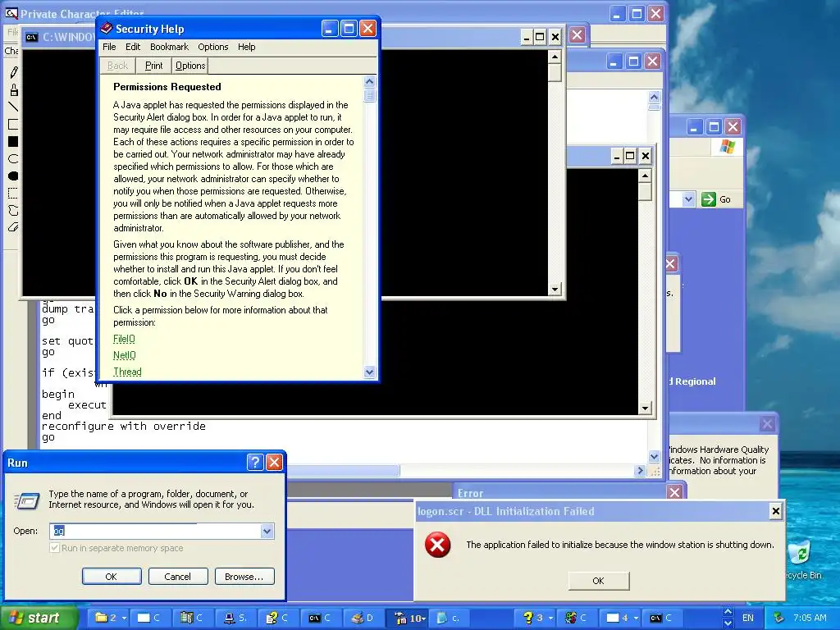
Task: Click OK in logon.scr DLL Initialization Failed dialog
Action: 598,581
